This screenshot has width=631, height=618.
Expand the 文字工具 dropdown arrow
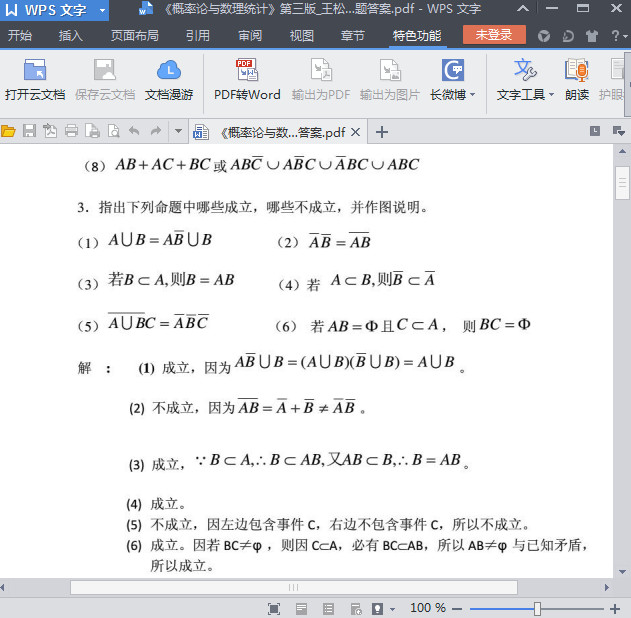pyautogui.click(x=552, y=95)
